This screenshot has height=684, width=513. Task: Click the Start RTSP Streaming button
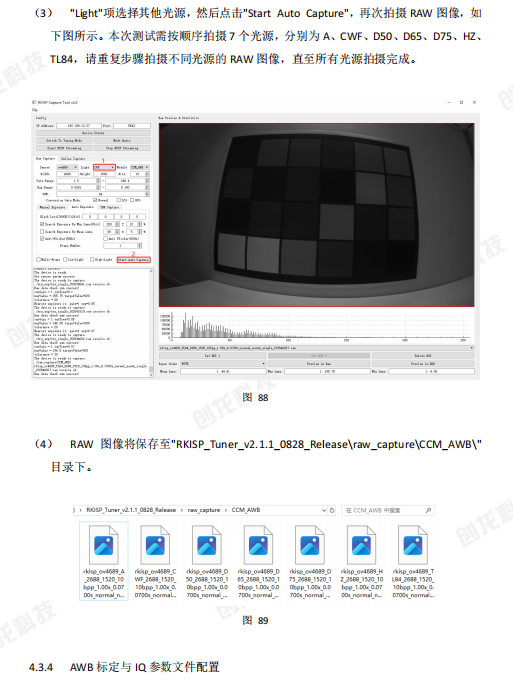pyautogui.click(x=64, y=148)
